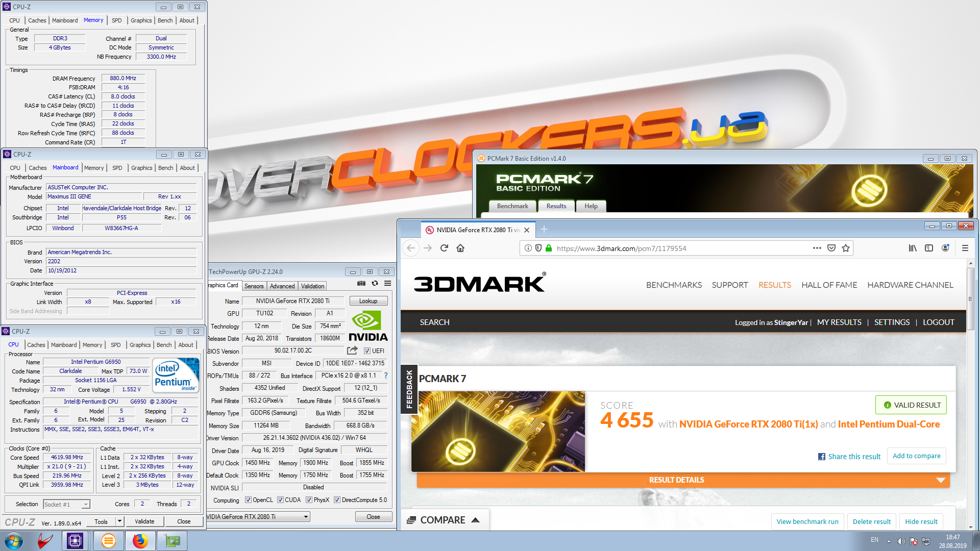Open the Windows Start menu
Screen dimensions: 980x551
[14, 541]
